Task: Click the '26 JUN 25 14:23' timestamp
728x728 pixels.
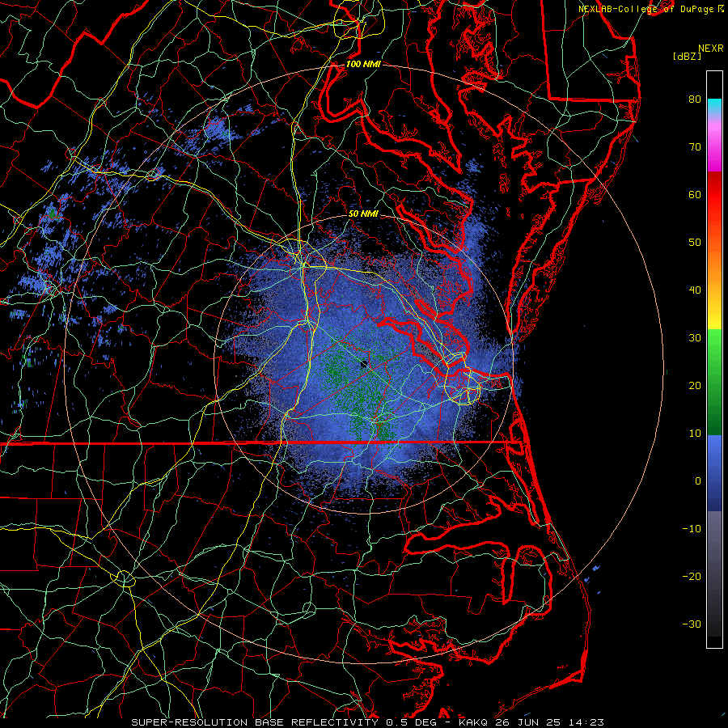Action: coord(550,722)
